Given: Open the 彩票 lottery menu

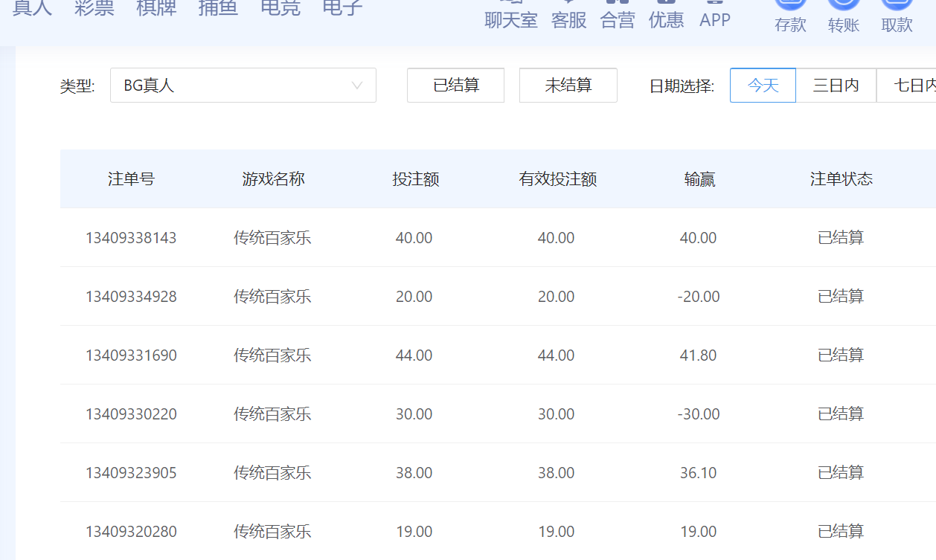Looking at the screenshot, I should [x=94, y=7].
